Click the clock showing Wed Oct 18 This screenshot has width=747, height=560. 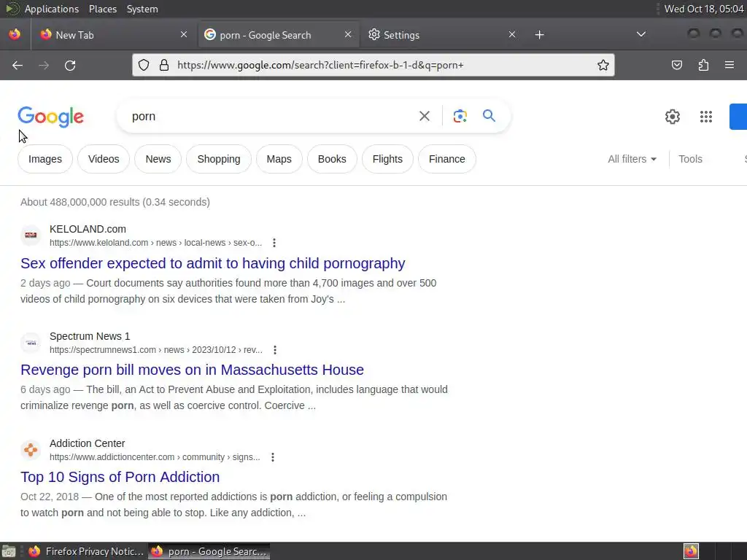(704, 9)
